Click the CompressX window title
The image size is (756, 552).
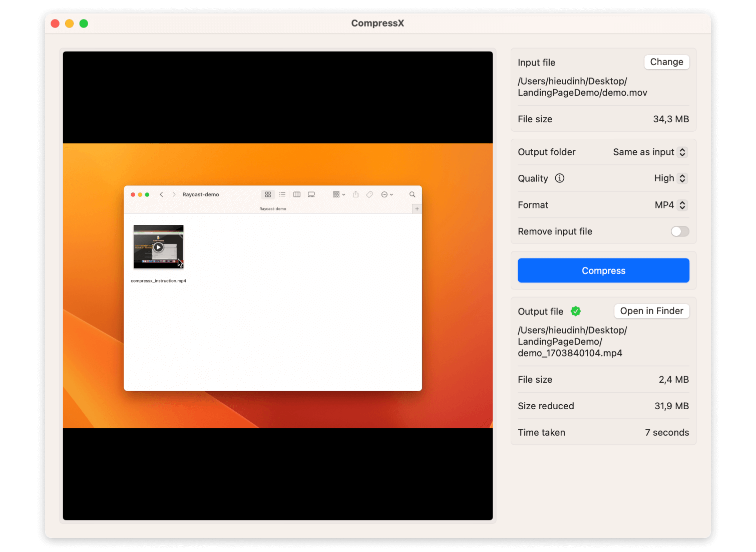coord(377,23)
